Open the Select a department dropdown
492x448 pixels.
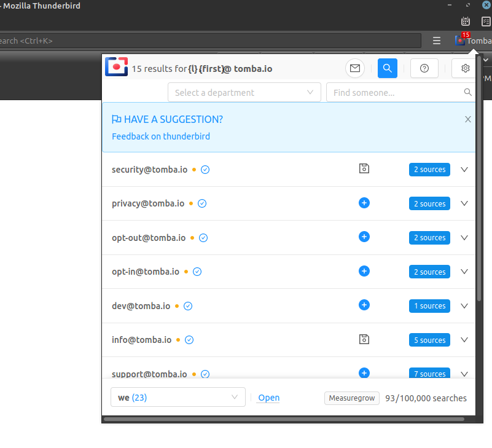(244, 92)
